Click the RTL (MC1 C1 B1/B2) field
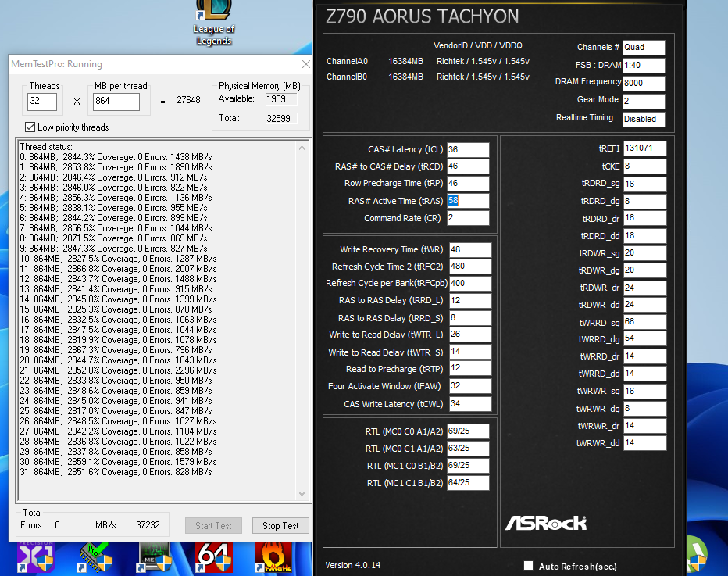Image resolution: width=728 pixels, height=576 pixels. click(x=468, y=483)
